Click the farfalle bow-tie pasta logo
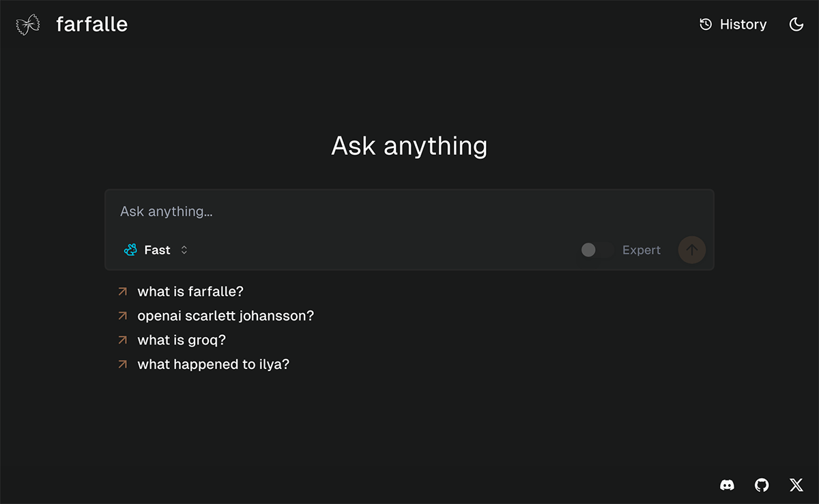 (27, 25)
